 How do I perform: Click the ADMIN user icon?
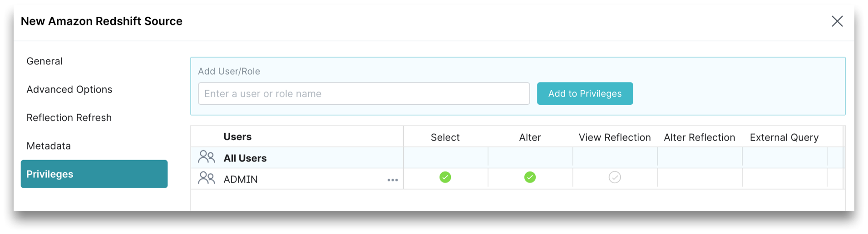(x=207, y=178)
